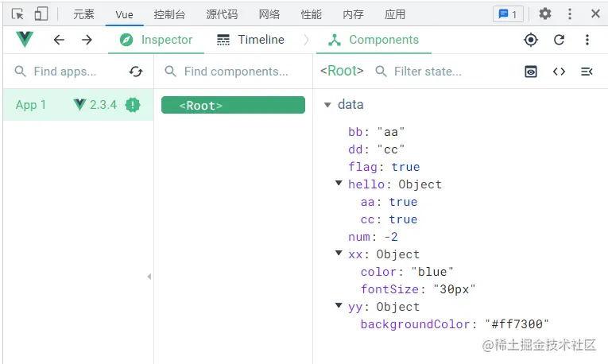
Task: Select component in page target icon
Action: click(531, 40)
